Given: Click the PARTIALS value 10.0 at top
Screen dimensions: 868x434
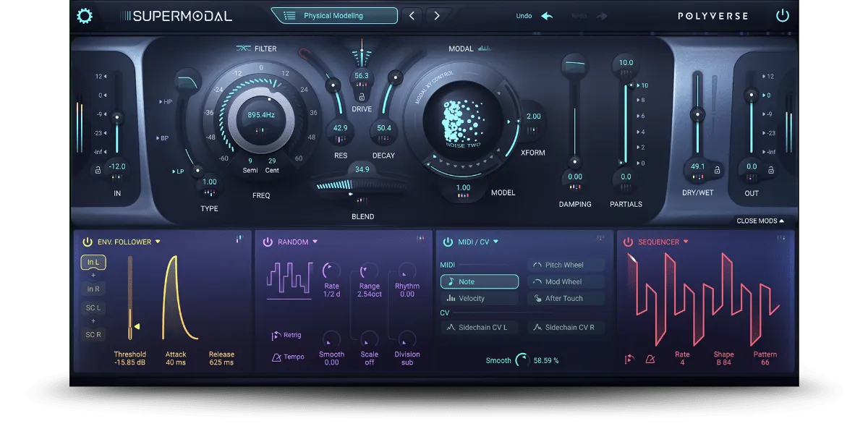Looking at the screenshot, I should tap(626, 63).
